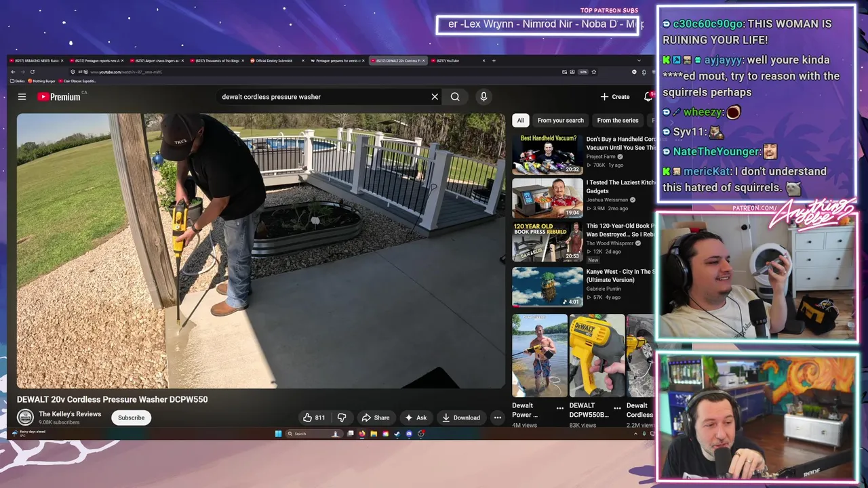The width and height of the screenshot is (868, 488).
Task: Open The Kelley's Reviews channel name
Action: pyautogui.click(x=70, y=414)
